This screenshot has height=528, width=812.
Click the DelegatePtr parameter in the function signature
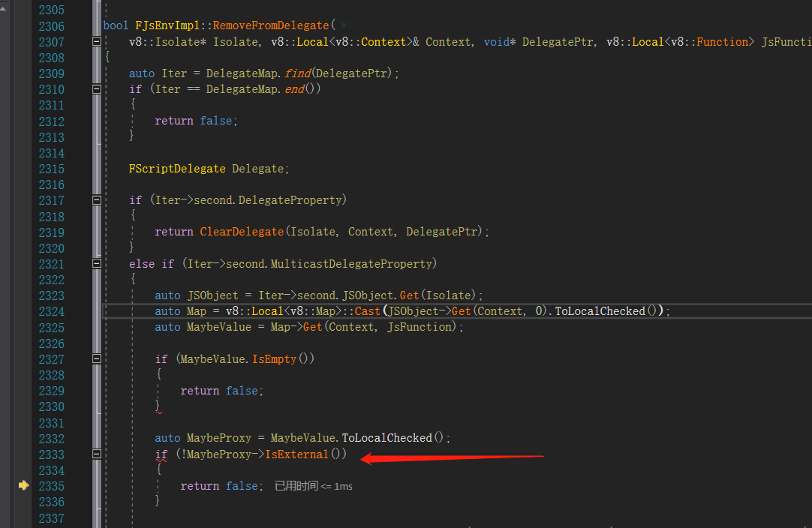point(558,42)
